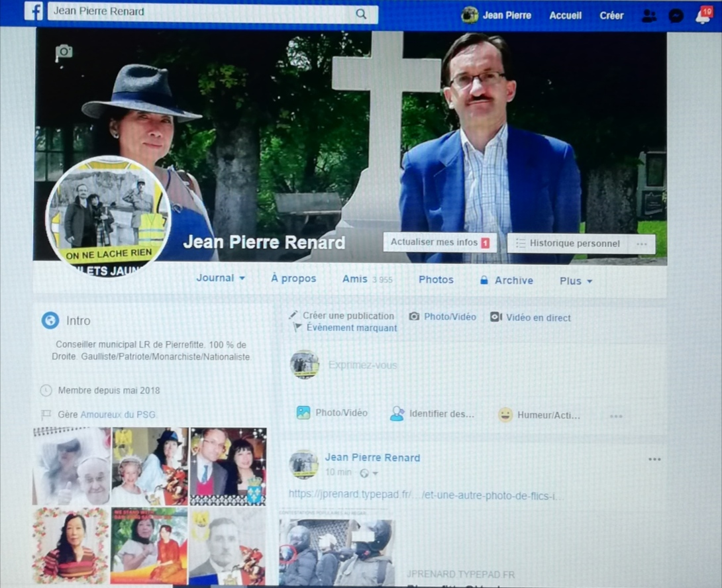722x588 pixels.
Task: Click the Évènement marquant link
Action: (352, 327)
